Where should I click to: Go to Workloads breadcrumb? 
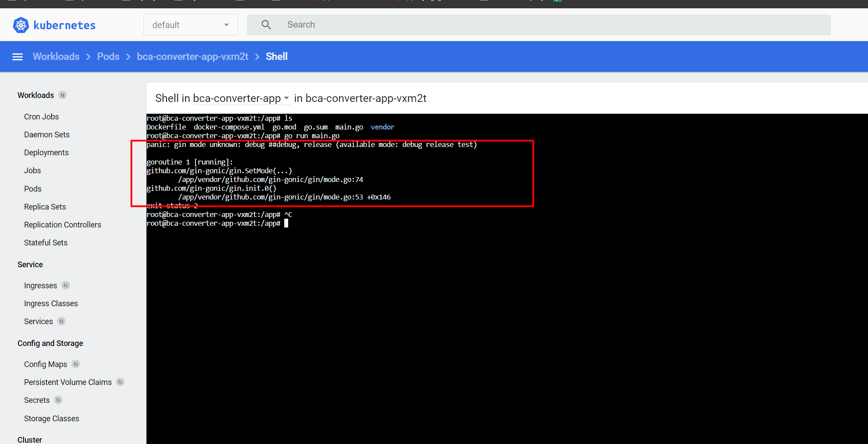tap(56, 57)
